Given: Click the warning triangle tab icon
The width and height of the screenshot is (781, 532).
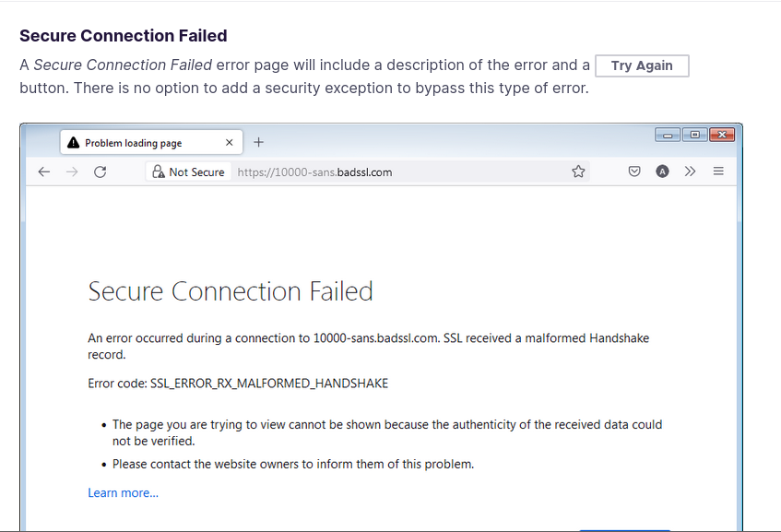Looking at the screenshot, I should (x=73, y=143).
